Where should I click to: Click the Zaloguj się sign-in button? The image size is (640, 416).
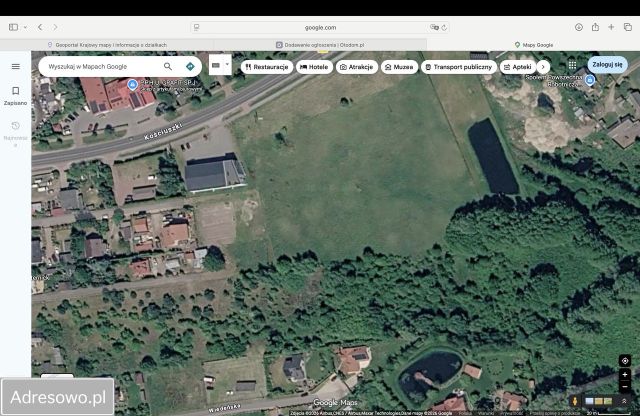point(607,65)
